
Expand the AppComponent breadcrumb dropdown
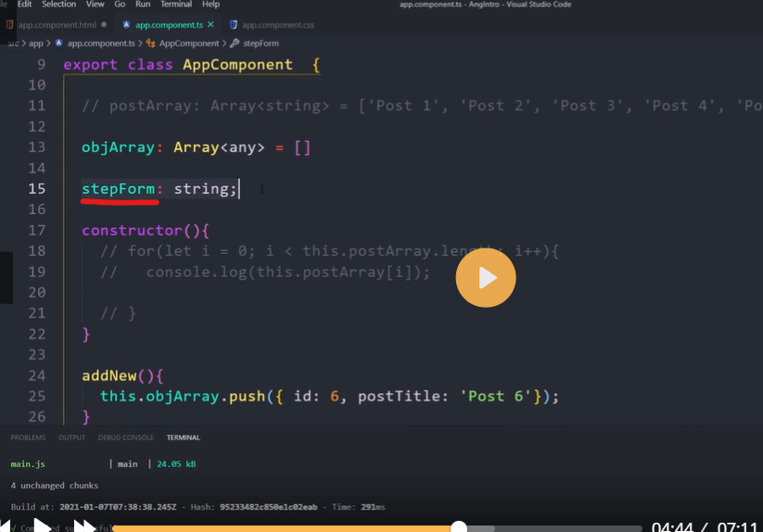189,43
